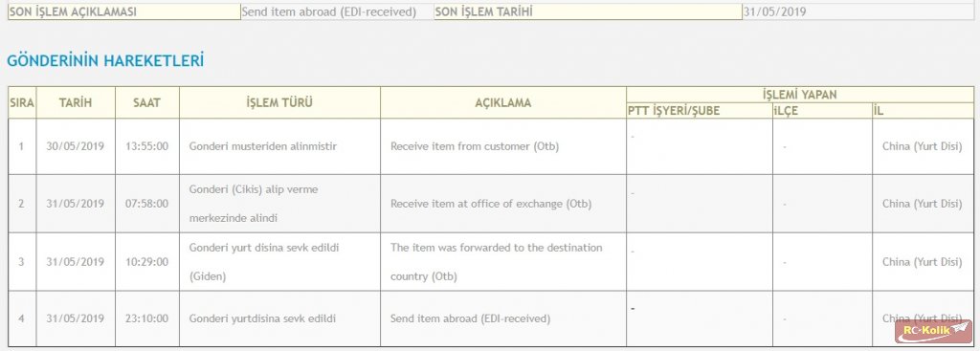Image resolution: width=980 pixels, height=351 pixels.
Task: Select the 10:29:00 time cell
Action: [x=146, y=262]
